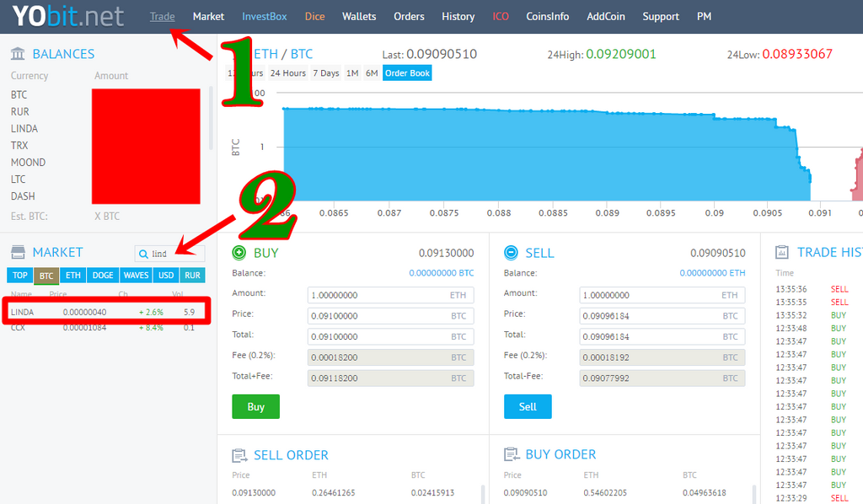The image size is (863, 504).
Task: Click the blue Sell button
Action: coord(528,406)
